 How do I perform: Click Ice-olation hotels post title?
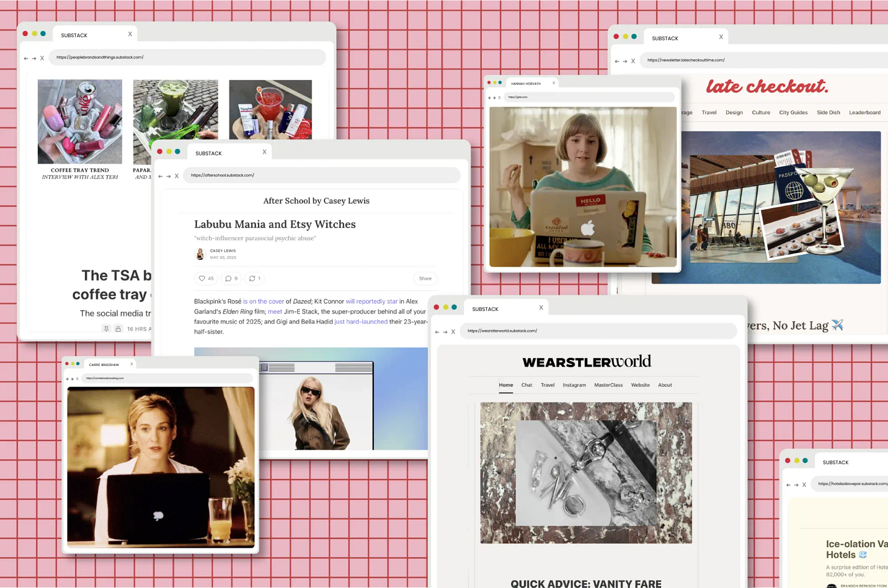(857, 549)
